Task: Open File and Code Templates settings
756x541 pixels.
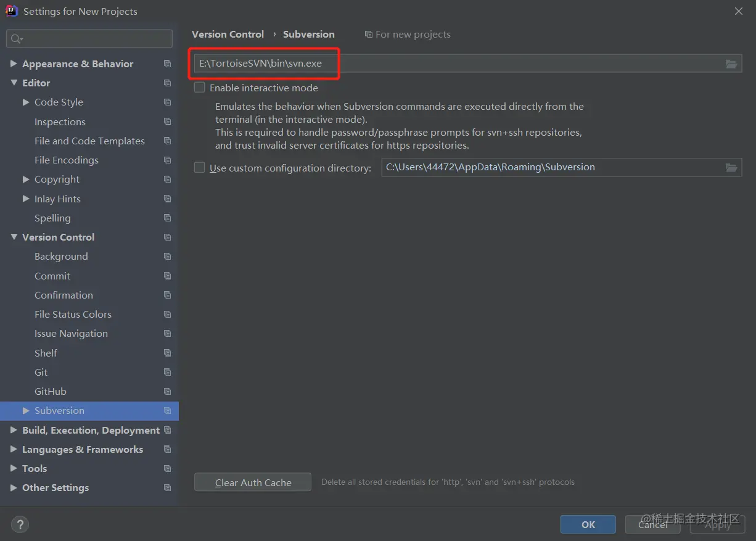Action: pos(89,141)
